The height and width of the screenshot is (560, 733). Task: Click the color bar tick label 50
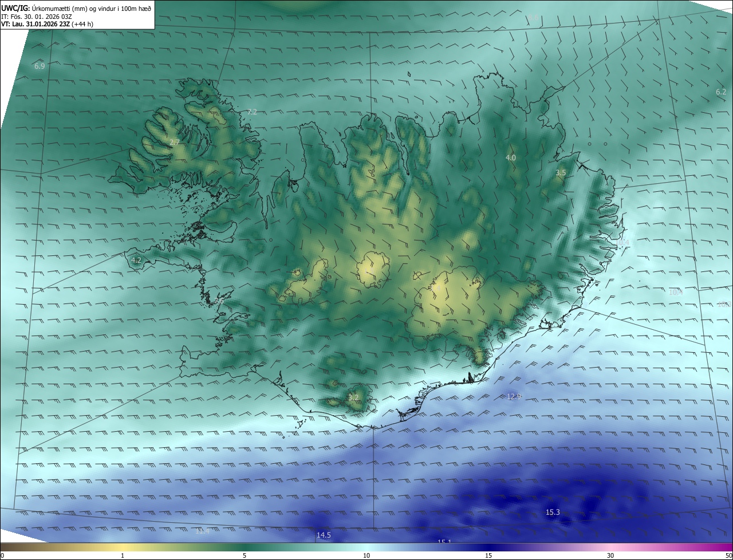728,555
